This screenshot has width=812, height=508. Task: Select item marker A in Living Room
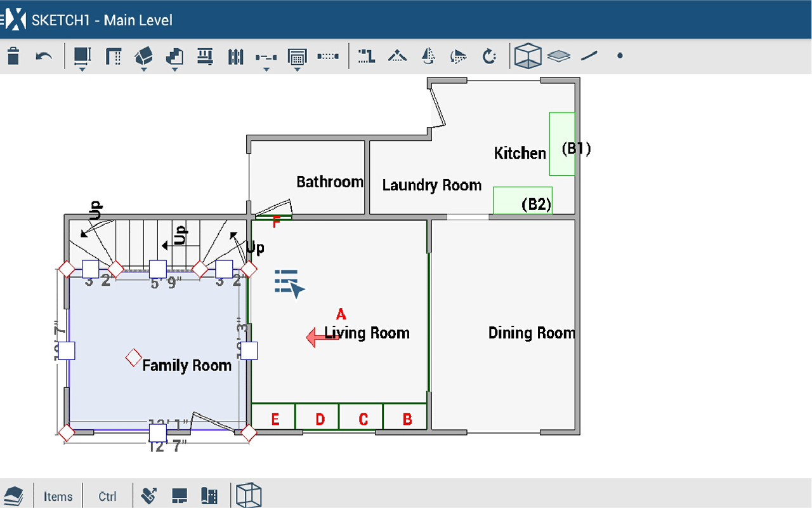pyautogui.click(x=341, y=314)
